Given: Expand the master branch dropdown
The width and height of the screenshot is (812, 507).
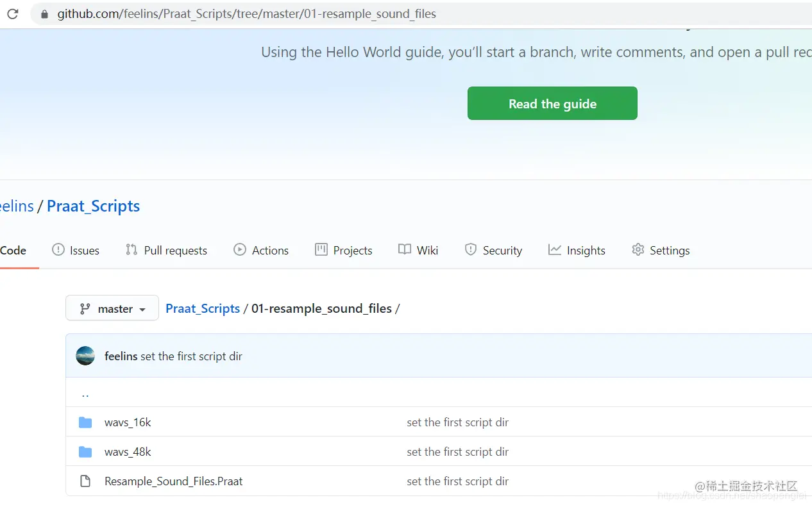Looking at the screenshot, I should point(112,308).
